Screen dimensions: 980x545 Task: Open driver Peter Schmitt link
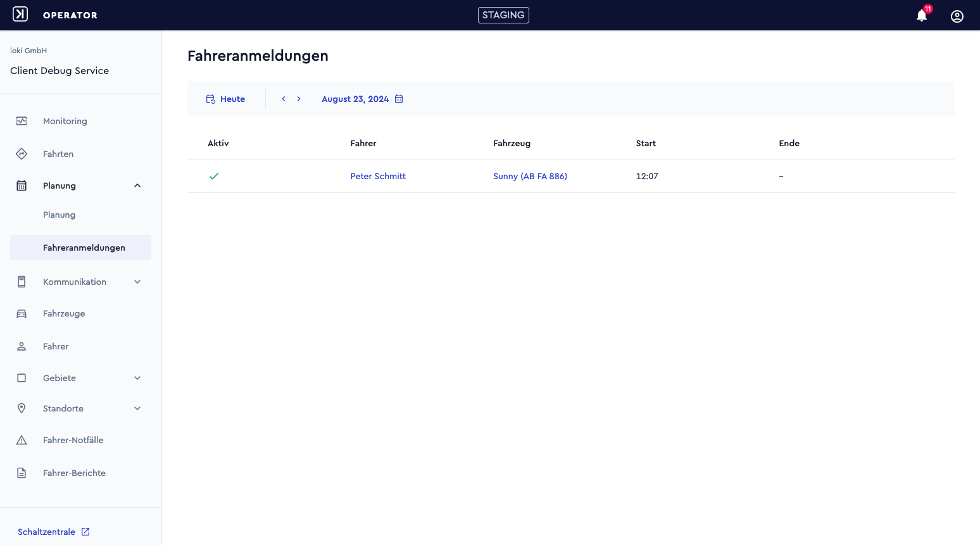378,176
